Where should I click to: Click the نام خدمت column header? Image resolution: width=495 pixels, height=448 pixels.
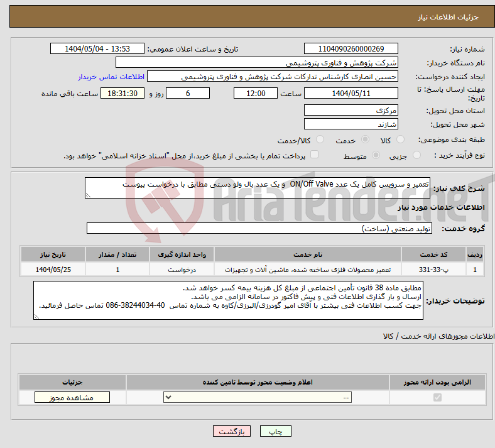point(307,254)
